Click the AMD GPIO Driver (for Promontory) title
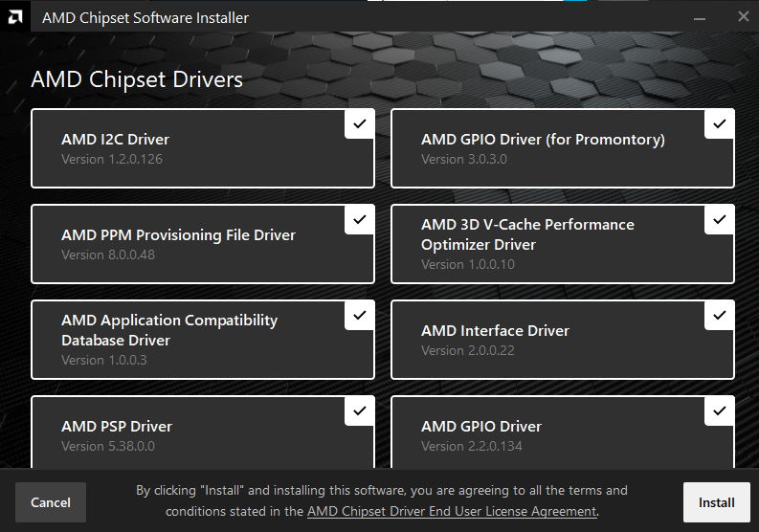The height and width of the screenshot is (532, 759). click(543, 140)
